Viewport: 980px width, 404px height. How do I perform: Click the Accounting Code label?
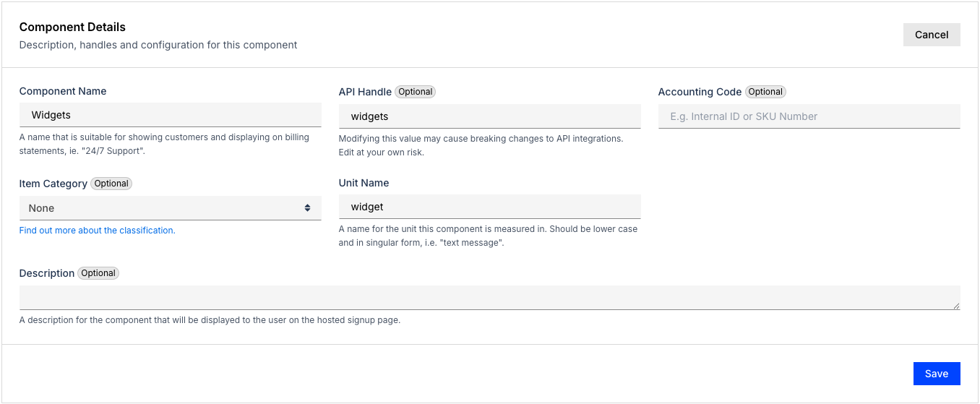[700, 92]
